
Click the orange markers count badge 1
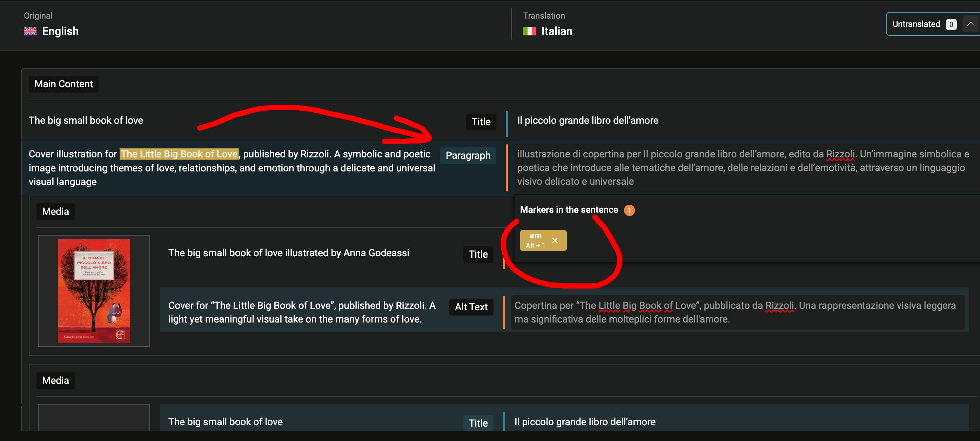click(x=629, y=210)
